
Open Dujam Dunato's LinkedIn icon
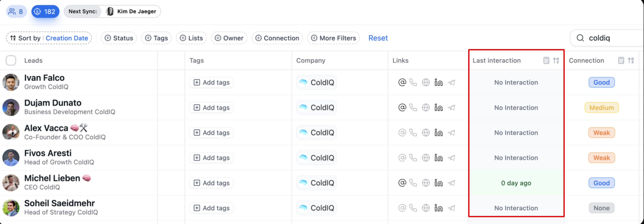point(439,107)
